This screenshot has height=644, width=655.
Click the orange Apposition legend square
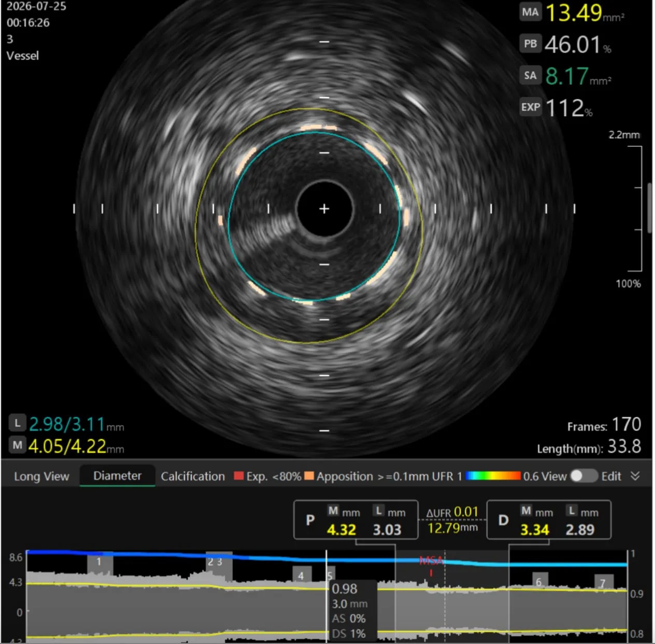[309, 475]
